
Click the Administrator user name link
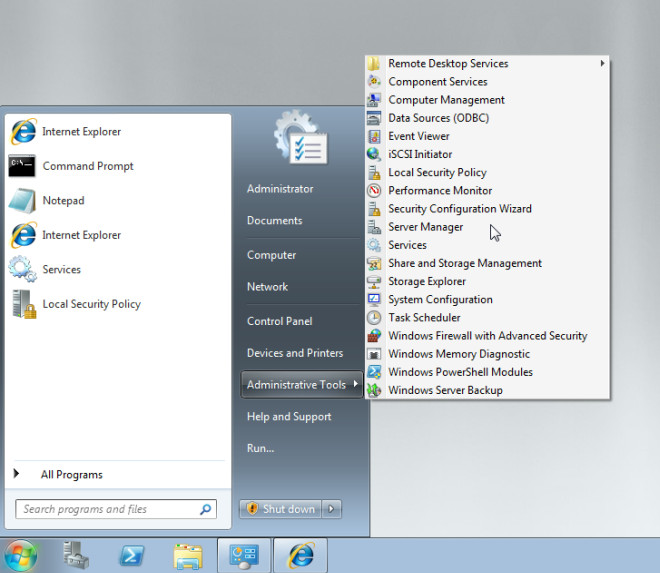coord(280,189)
